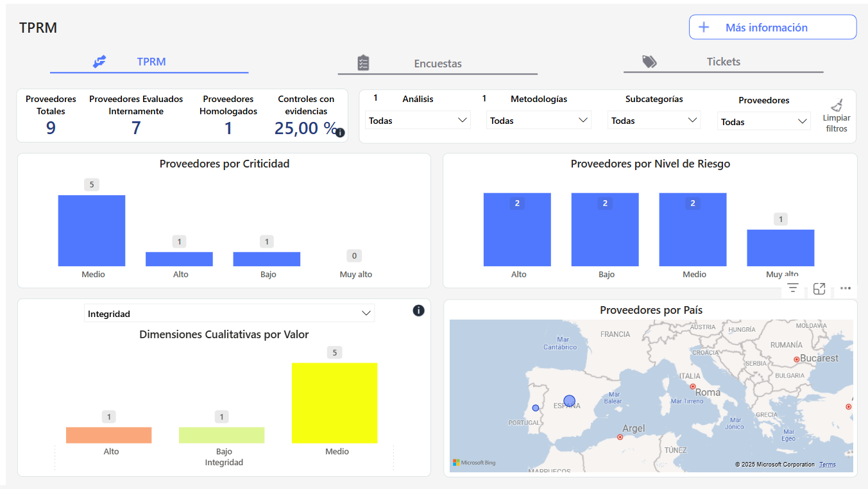
Task: Switch to the Encuestas tab
Action: coord(438,64)
